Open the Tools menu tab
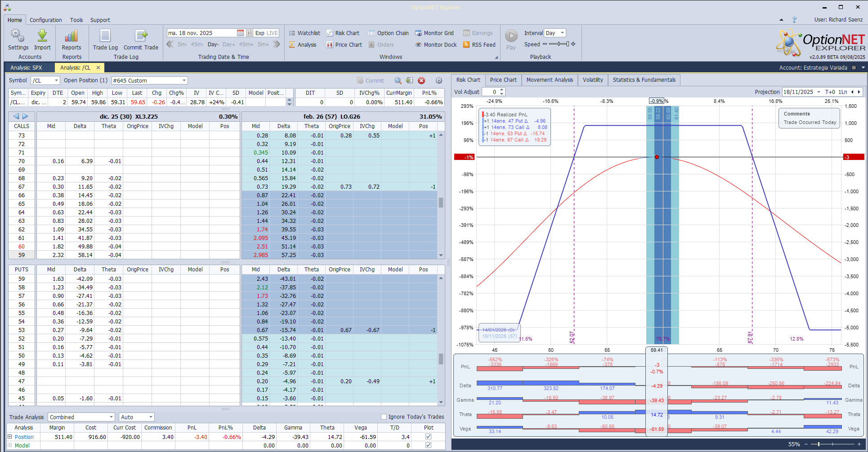This screenshot has height=452, width=868. point(76,20)
